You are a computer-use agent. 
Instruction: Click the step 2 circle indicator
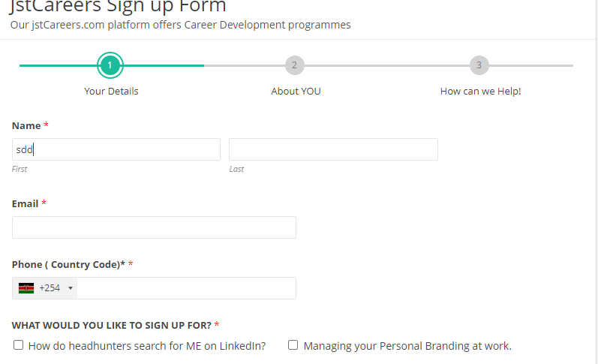(295, 65)
